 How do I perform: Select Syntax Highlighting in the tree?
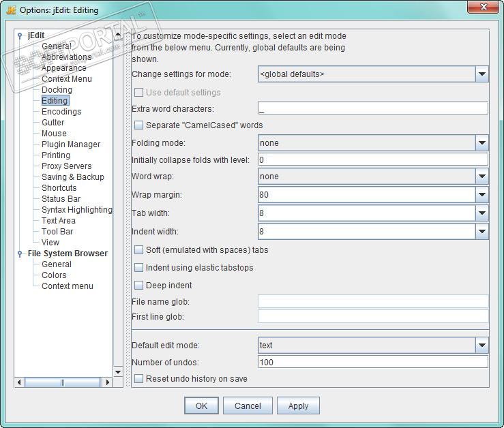coord(77,210)
